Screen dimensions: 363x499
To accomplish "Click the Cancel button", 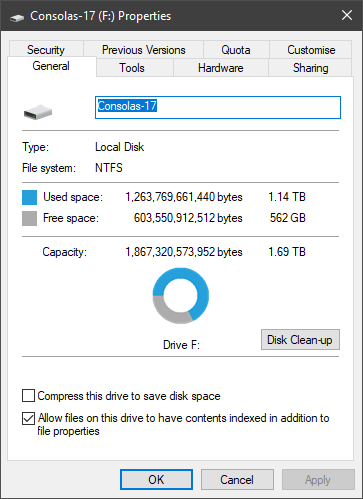I will coord(237,480).
